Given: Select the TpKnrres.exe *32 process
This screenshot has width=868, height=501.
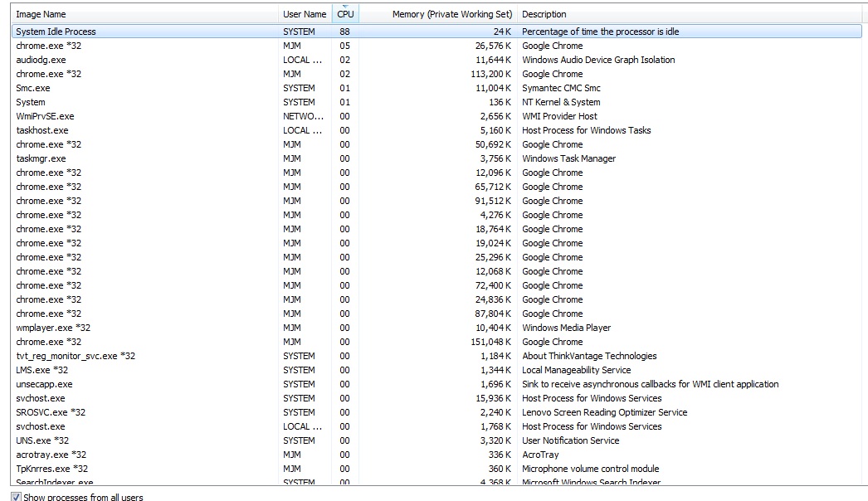Looking at the screenshot, I should pyautogui.click(x=52, y=469).
